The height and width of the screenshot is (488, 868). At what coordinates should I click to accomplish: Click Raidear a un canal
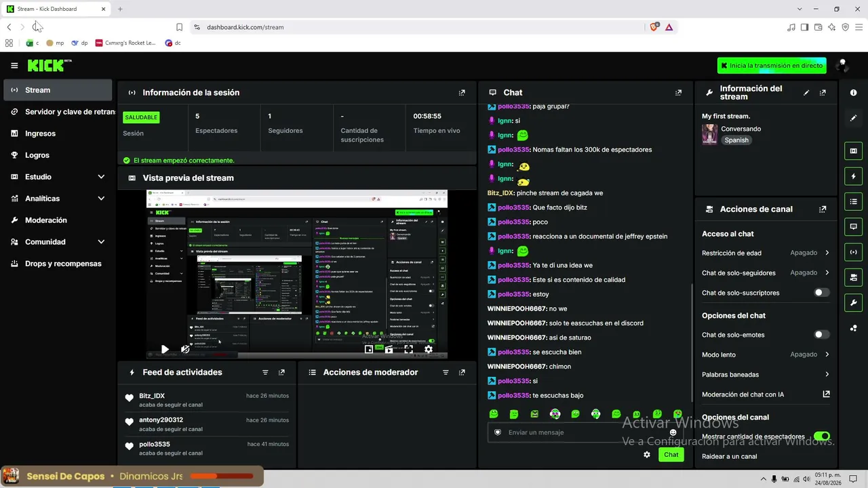[730, 457]
